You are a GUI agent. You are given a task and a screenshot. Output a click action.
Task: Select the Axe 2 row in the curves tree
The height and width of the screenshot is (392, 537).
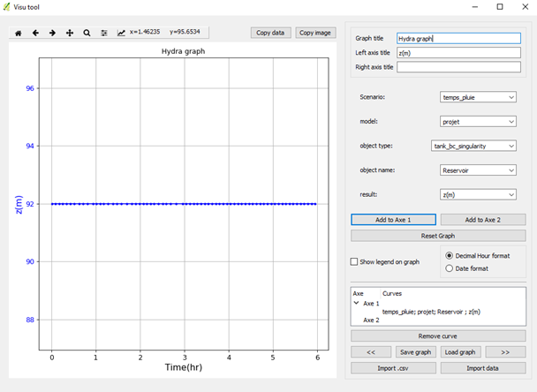pyautogui.click(x=371, y=320)
